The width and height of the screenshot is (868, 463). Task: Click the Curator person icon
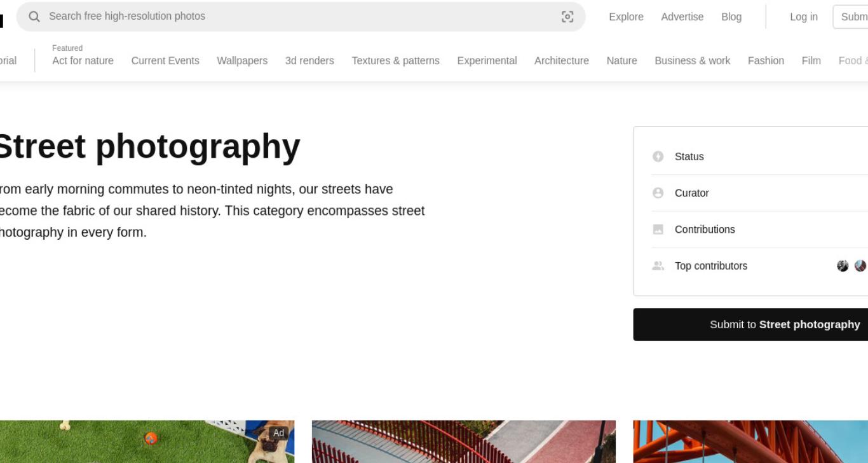(x=658, y=193)
